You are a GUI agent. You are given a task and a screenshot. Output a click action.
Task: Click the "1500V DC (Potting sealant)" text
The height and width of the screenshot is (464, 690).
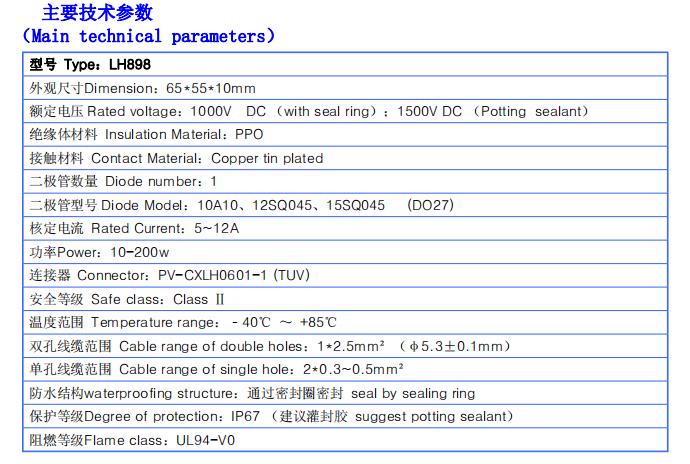coord(494,111)
